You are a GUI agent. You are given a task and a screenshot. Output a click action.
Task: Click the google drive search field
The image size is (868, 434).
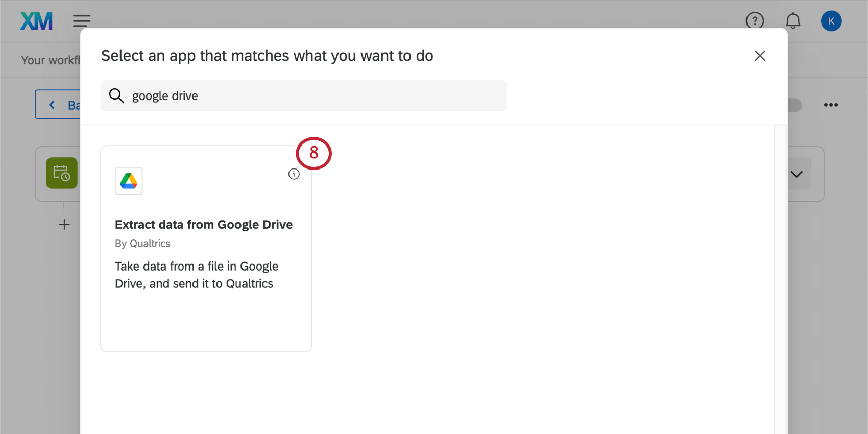click(x=303, y=95)
